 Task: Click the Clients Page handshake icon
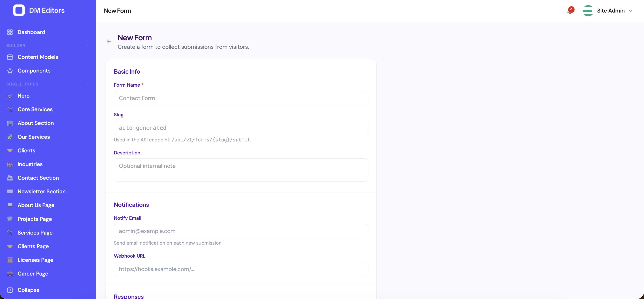click(10, 246)
